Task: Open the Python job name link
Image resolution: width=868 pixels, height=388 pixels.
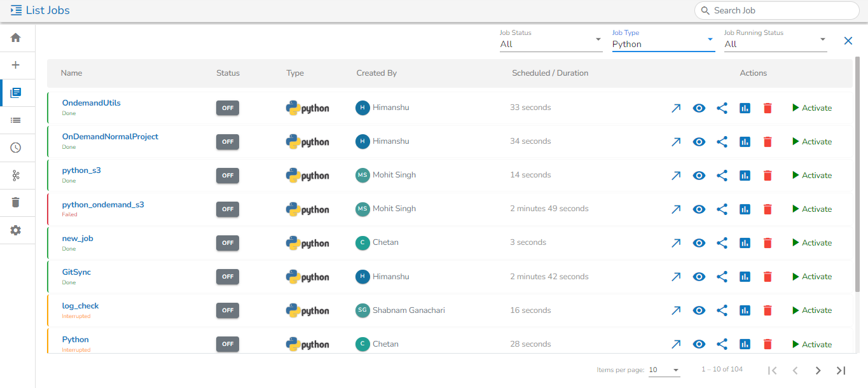Action: click(76, 340)
